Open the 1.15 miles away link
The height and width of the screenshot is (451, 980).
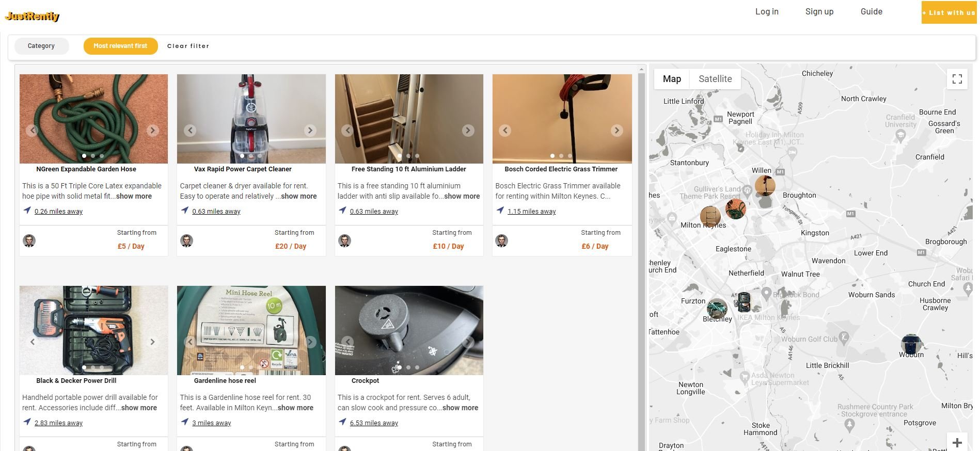[x=532, y=211]
